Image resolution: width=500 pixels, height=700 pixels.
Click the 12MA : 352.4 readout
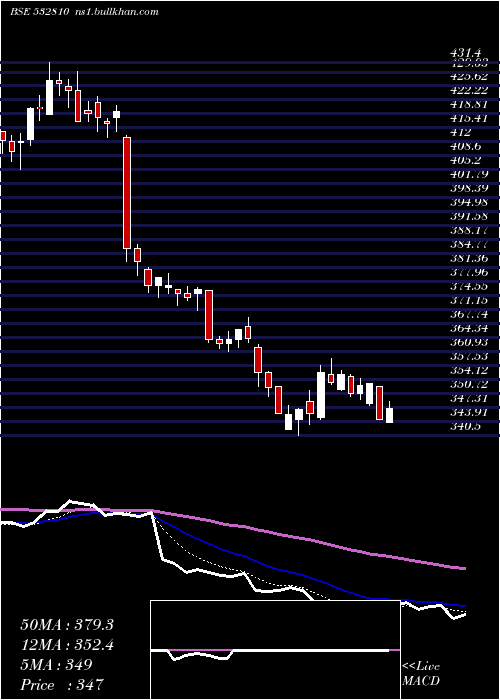pyautogui.click(x=67, y=645)
